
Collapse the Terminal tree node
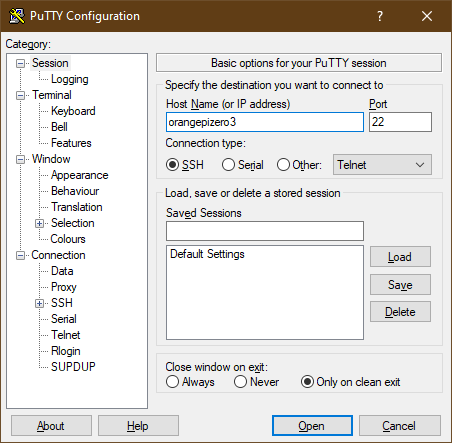(21, 96)
